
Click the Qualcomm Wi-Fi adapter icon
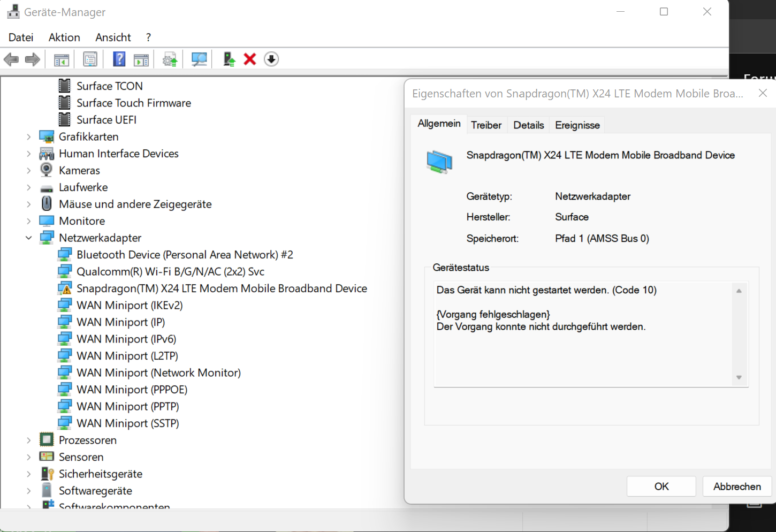coord(65,271)
